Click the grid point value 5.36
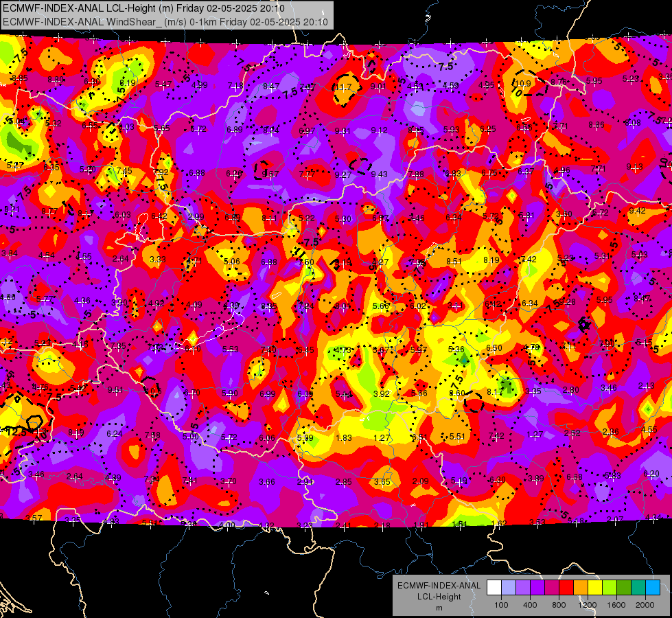The height and width of the screenshot is (618, 672). pos(456,350)
